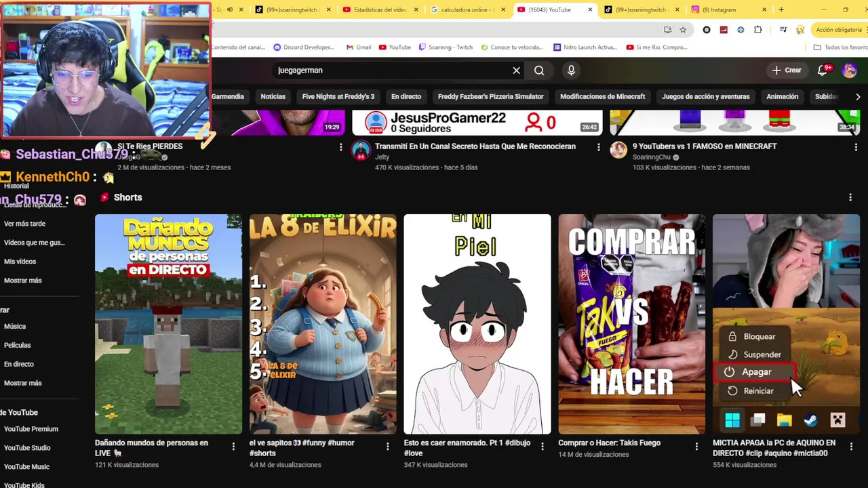The height and width of the screenshot is (488, 868).
Task: Open options for 'Transmití En Un Canal Secreto' video
Action: [x=598, y=147]
